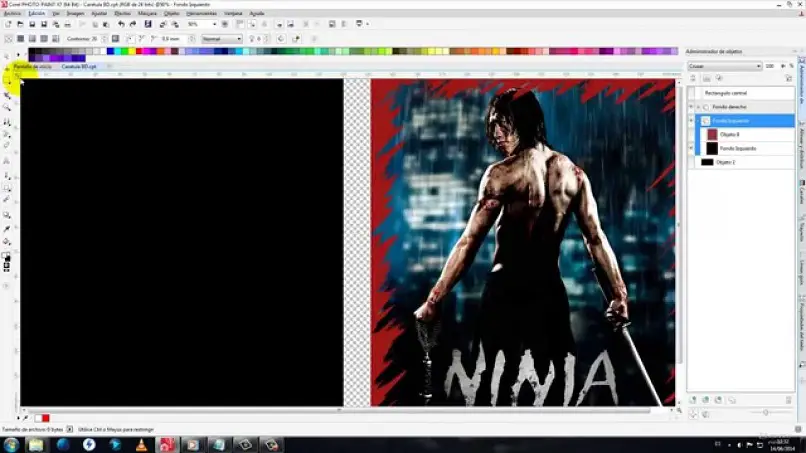Open the application launcher dropdown arrow
Image resolution: width=806 pixels, height=453 pixels.
tap(368, 24)
